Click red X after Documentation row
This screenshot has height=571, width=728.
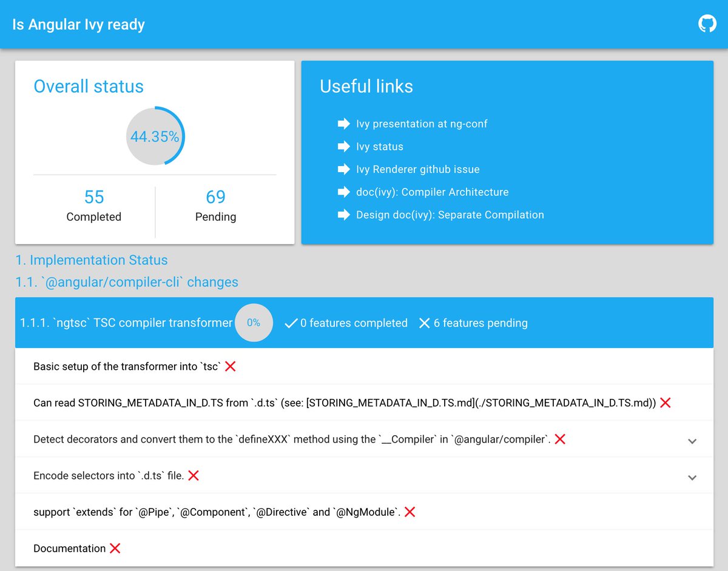click(115, 548)
